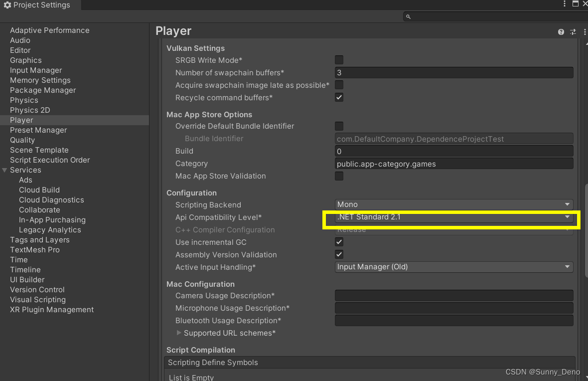Enable SRGB Write Mode
Viewport: 588px width, 381px height.
(339, 59)
